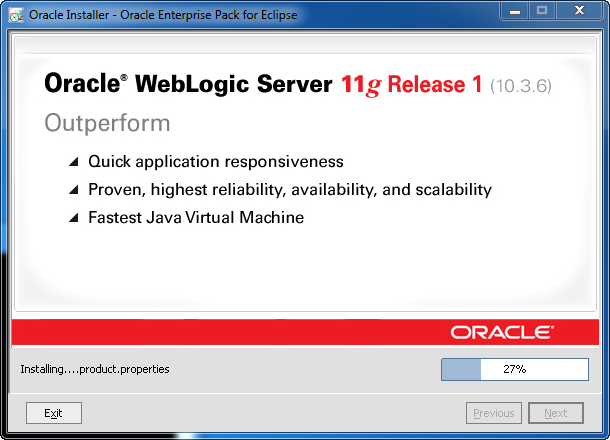Click the Fastest Java Virtual Machine text
610x440 pixels.
point(196,217)
